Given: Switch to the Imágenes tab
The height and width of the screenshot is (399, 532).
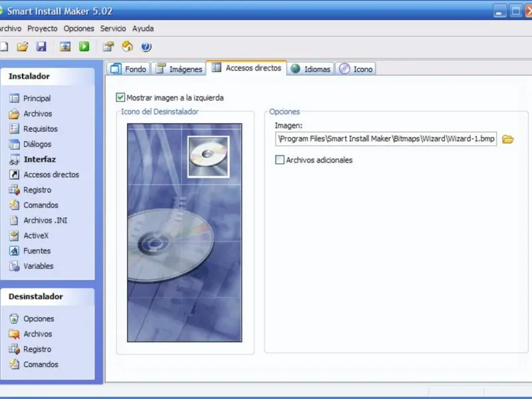Looking at the screenshot, I should pyautogui.click(x=178, y=69).
